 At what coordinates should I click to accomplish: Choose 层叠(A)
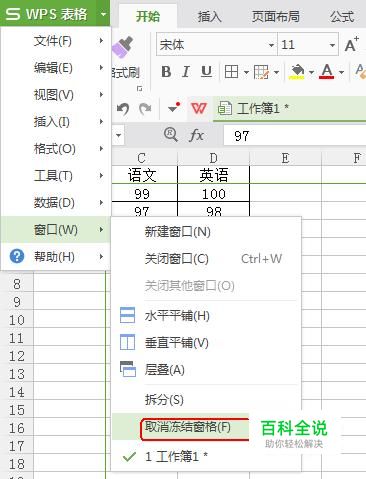pos(206,369)
